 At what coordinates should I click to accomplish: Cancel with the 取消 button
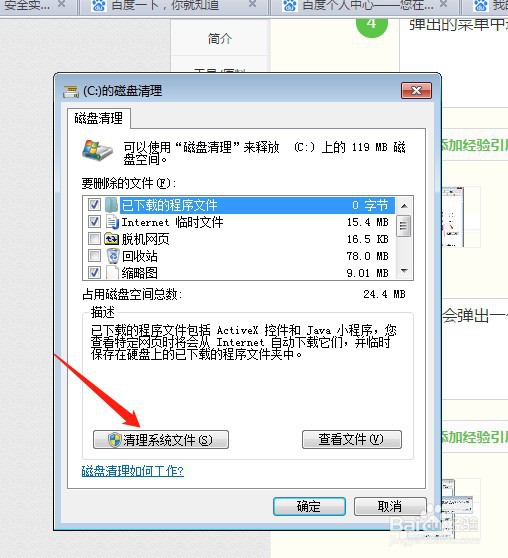[390, 506]
